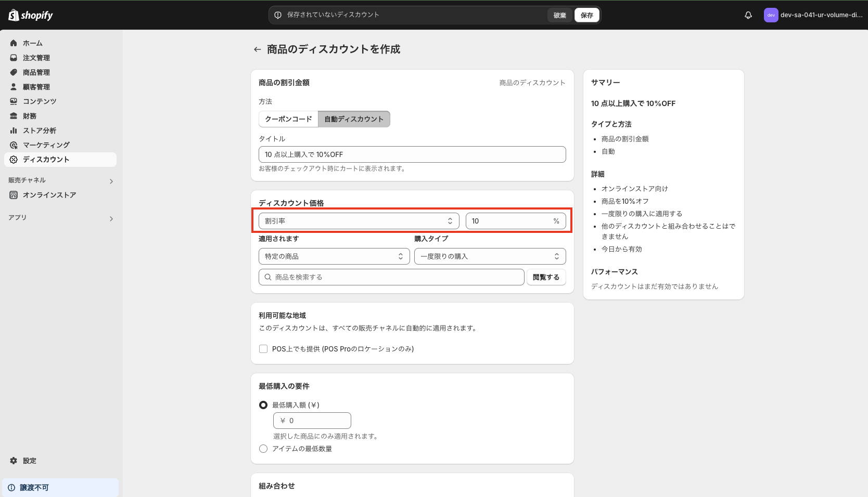Click 閲覧する to browse products
The height and width of the screenshot is (497, 868).
pos(546,277)
